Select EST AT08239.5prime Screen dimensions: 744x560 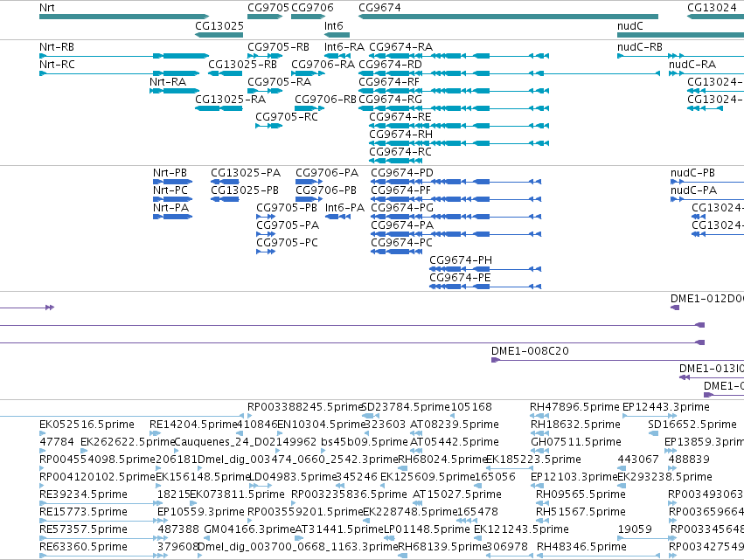455,425
